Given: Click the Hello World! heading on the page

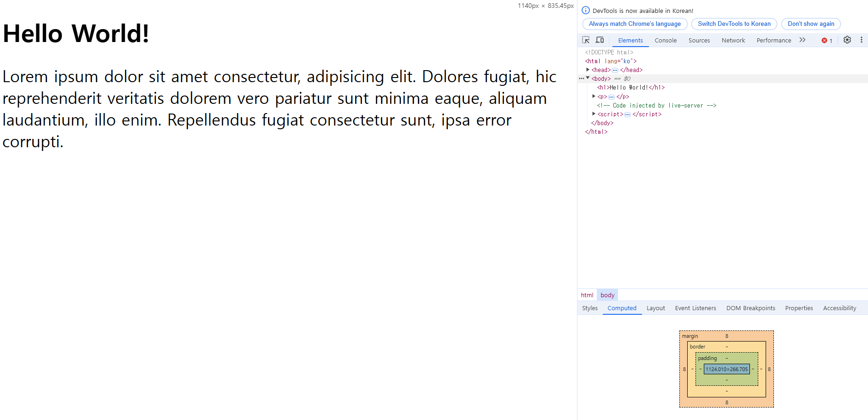Looking at the screenshot, I should click(x=76, y=34).
